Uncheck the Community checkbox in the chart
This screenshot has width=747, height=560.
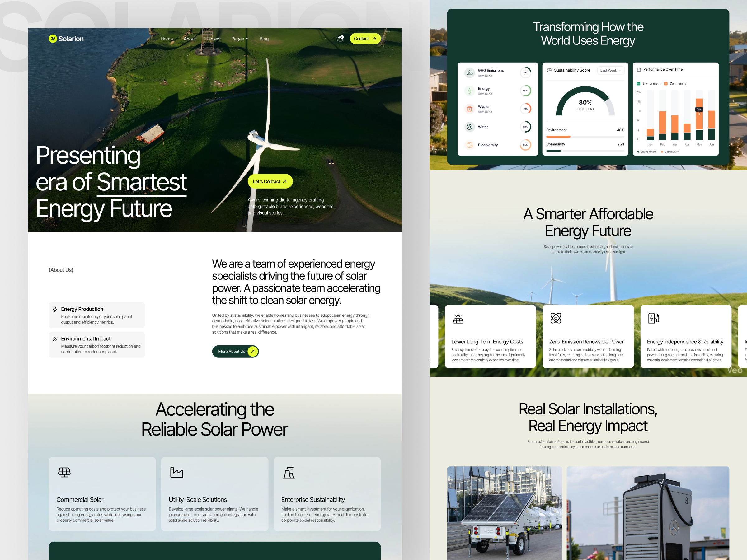point(666,83)
